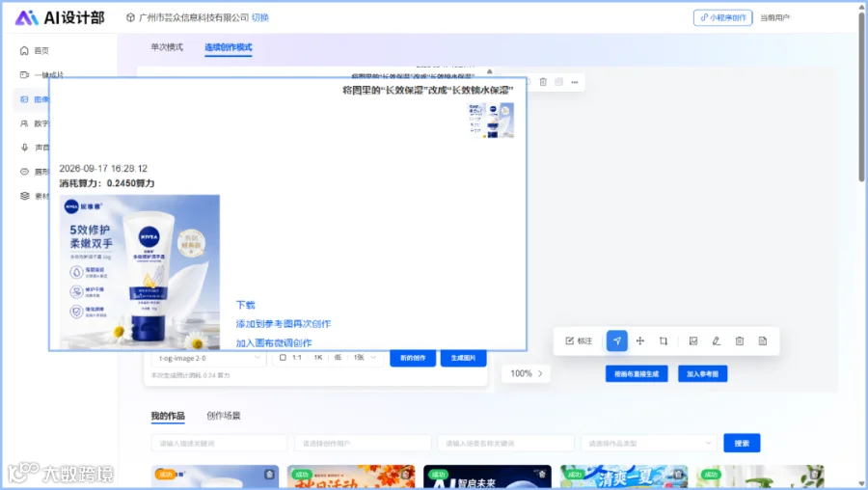Viewport: 868px width, 490px height.
Task: Open the 请选择创作用户 select field
Action: click(363, 443)
